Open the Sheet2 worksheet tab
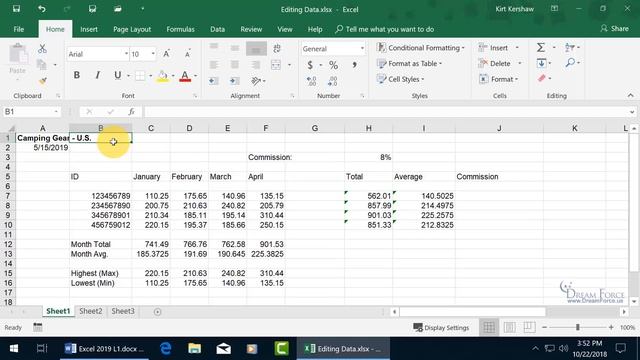Image resolution: width=640 pixels, height=360 pixels. [91, 311]
